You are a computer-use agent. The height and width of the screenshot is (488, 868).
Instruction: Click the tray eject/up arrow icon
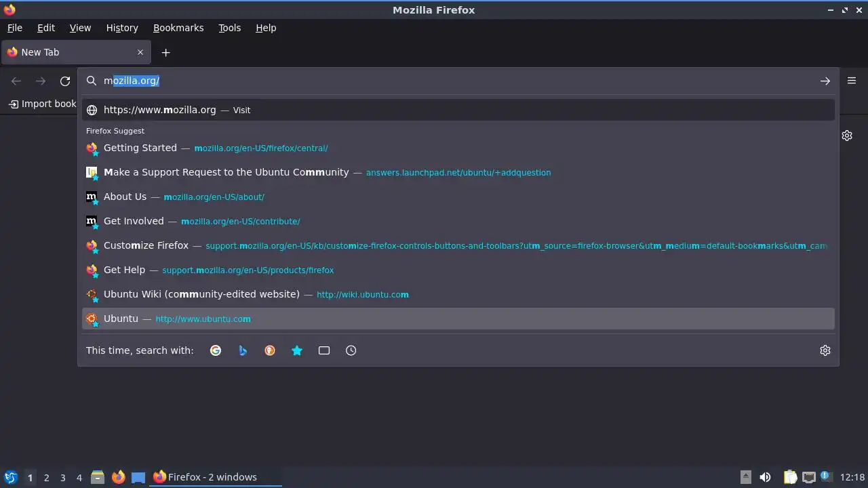click(745, 476)
